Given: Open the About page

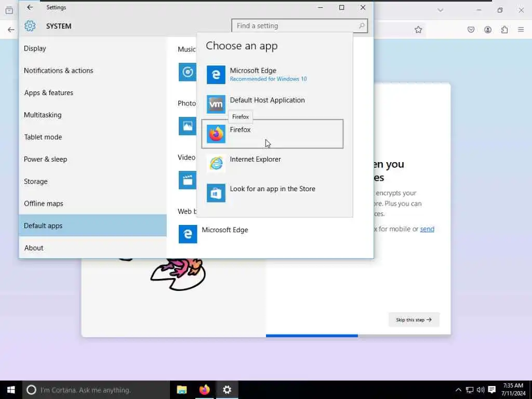Looking at the screenshot, I should pos(92,248).
